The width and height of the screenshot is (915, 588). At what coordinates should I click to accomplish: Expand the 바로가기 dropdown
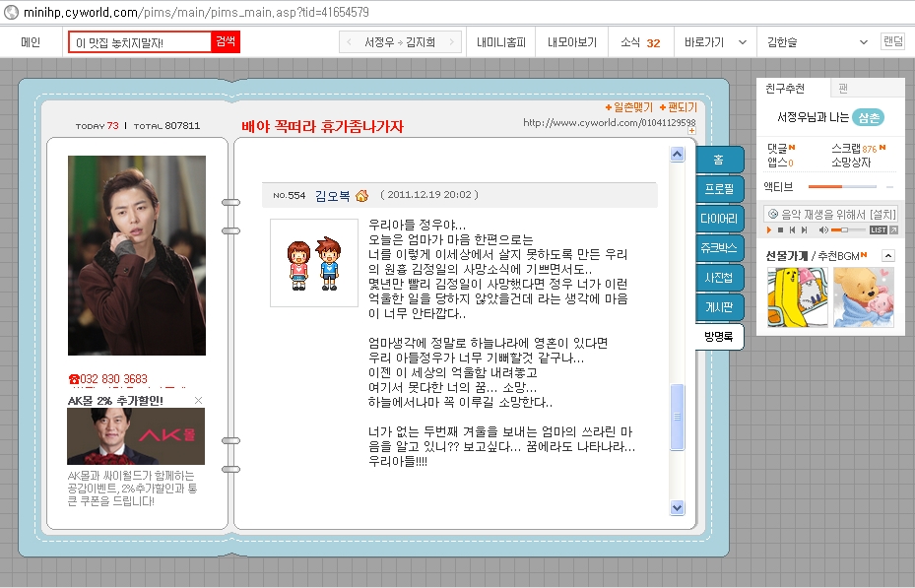(x=743, y=42)
